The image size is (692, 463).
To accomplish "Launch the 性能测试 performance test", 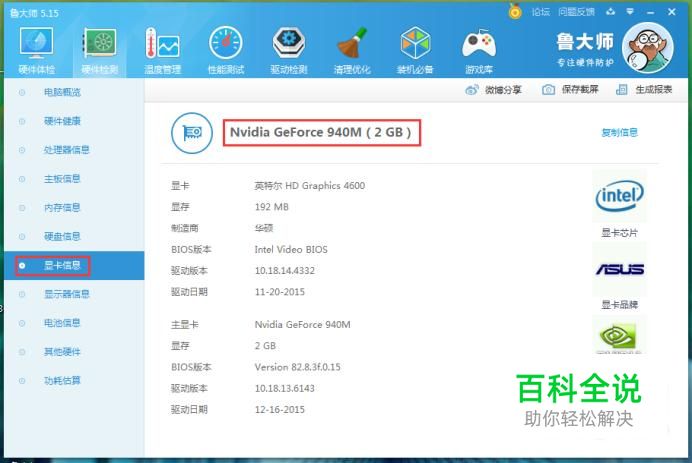I will click(x=226, y=50).
